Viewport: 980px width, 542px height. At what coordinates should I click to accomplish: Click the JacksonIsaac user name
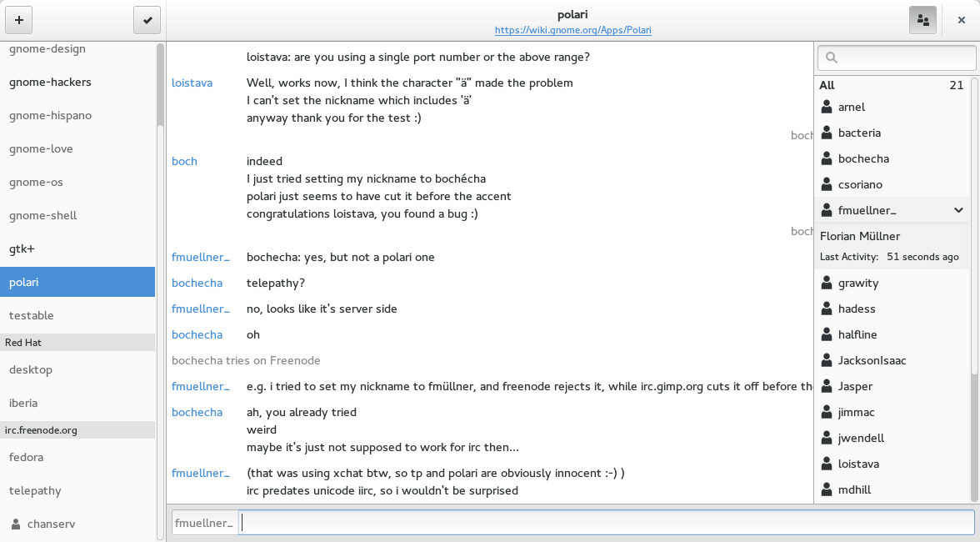tap(872, 361)
